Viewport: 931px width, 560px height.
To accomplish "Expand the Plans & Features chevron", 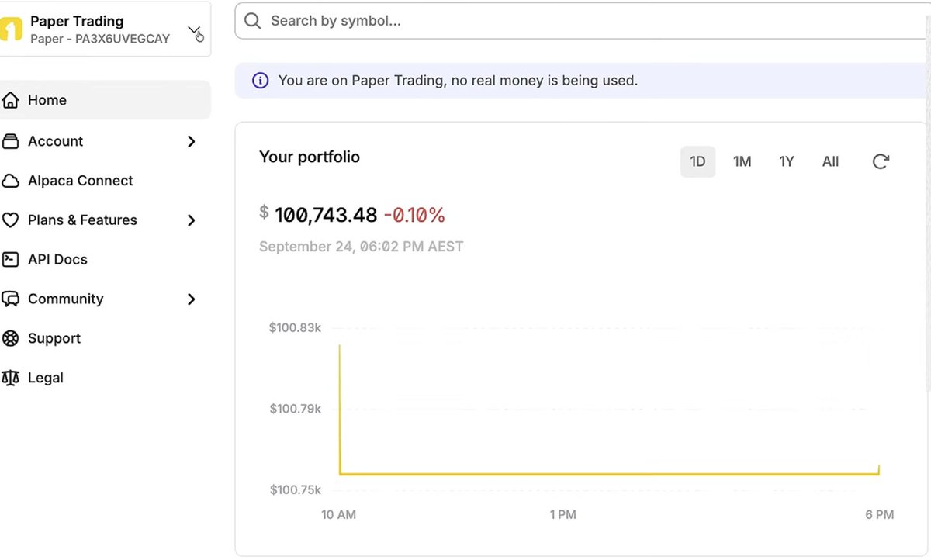I will click(192, 220).
